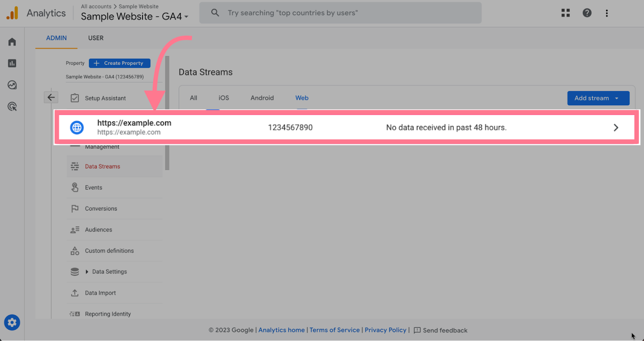Open the Google apps grid icon
This screenshot has width=644, height=341.
click(565, 12)
